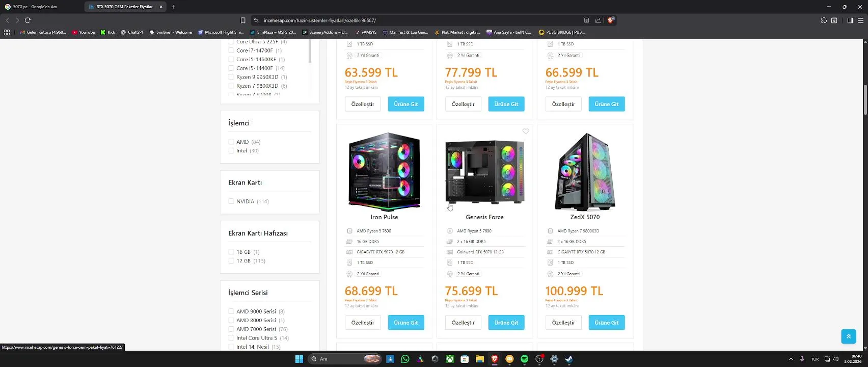
Task: Open the browser hamburger menu
Action: (x=860, y=20)
